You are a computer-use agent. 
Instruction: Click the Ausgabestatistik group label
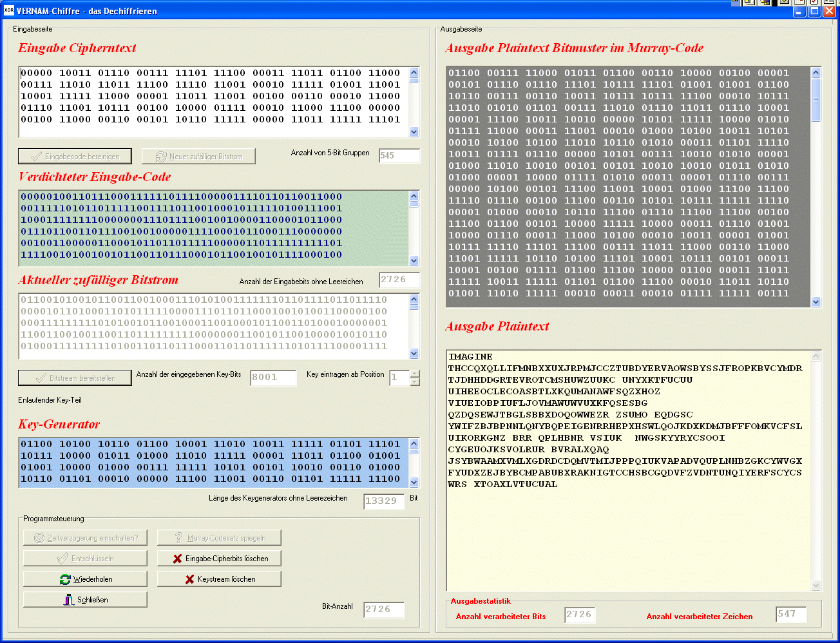[x=481, y=601]
